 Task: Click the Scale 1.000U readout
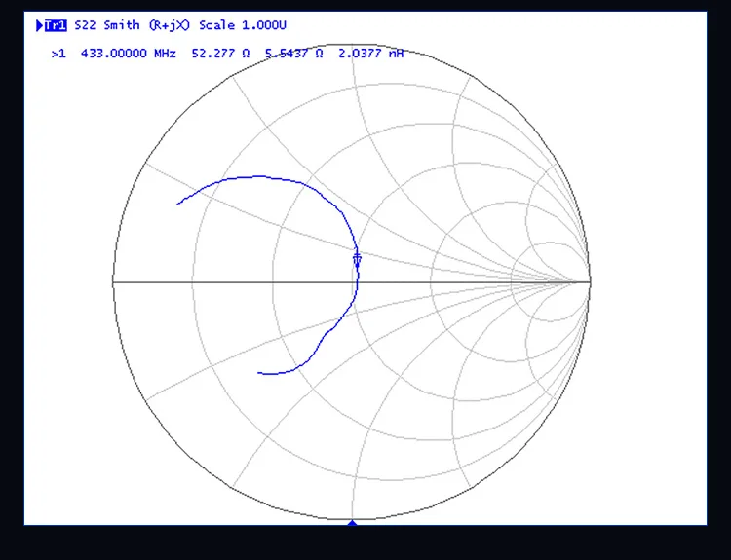(243, 25)
